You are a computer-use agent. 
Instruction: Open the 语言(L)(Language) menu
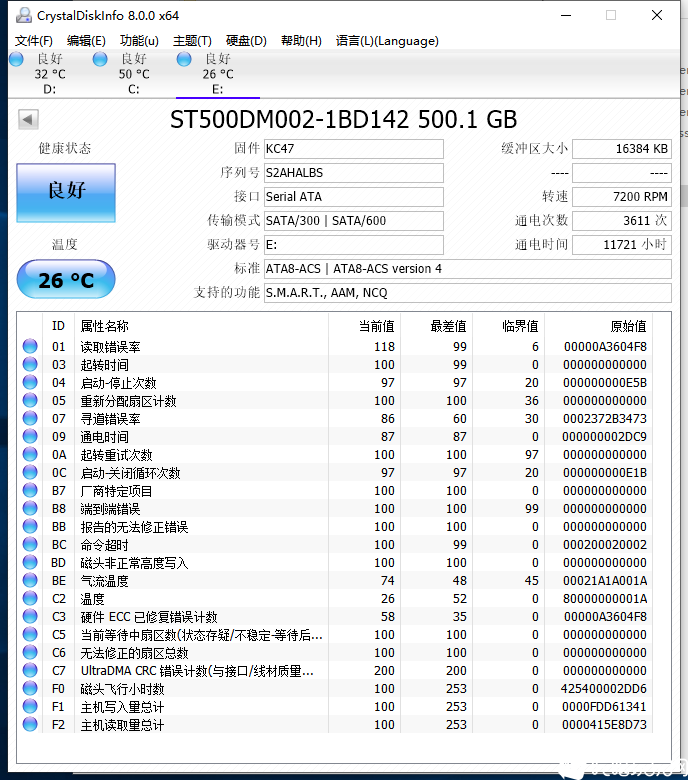pos(387,41)
